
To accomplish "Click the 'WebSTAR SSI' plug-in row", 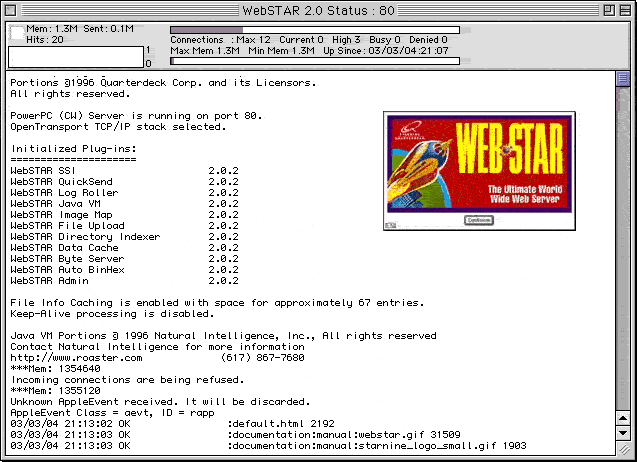I will (124, 171).
